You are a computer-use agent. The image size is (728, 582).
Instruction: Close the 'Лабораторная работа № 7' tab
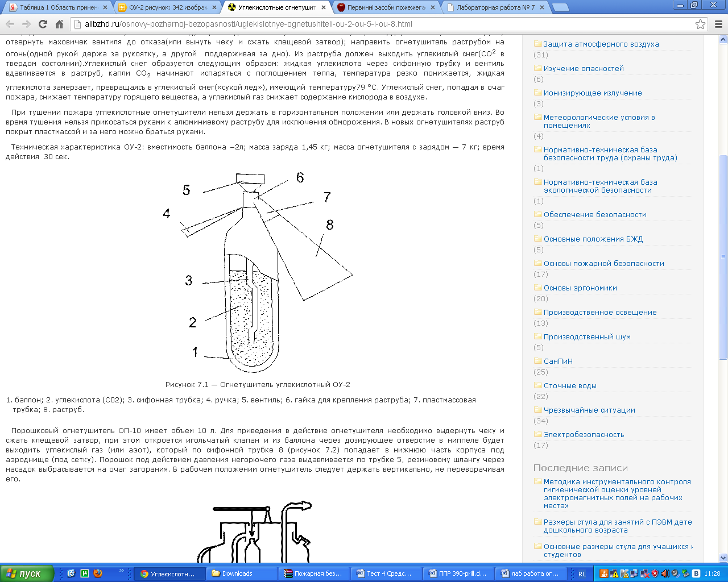tap(542, 7)
